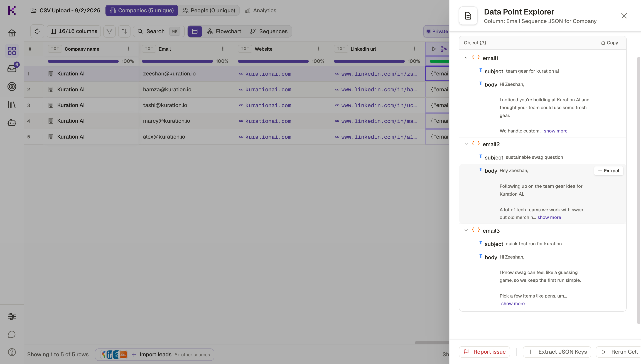Screen dimensions: 641x364
Task: Click the column workflow icon in header
Action: pyautogui.click(x=444, y=49)
